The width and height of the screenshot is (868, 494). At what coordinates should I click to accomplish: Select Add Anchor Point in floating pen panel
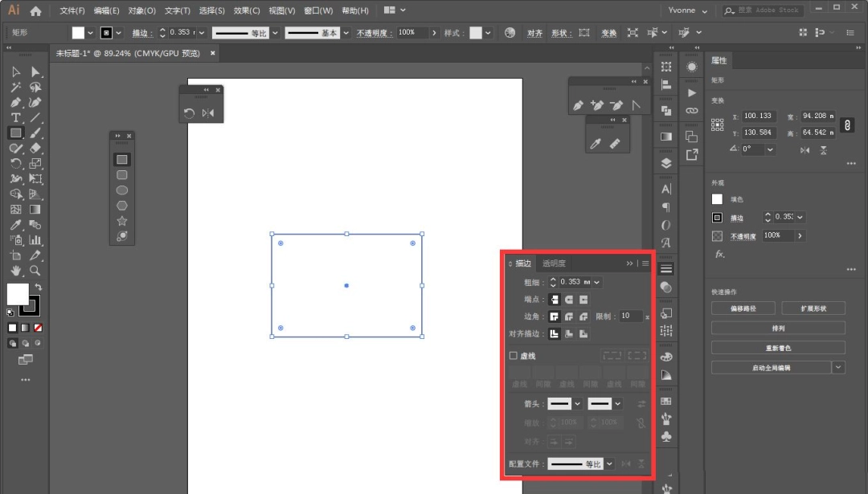pyautogui.click(x=596, y=105)
